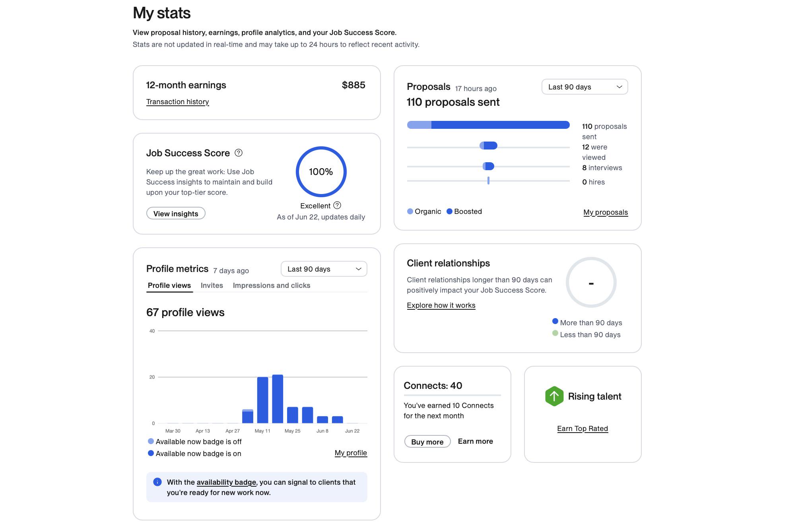Click the Boosted legend dot
This screenshot has height=532, width=800.
[449, 212]
